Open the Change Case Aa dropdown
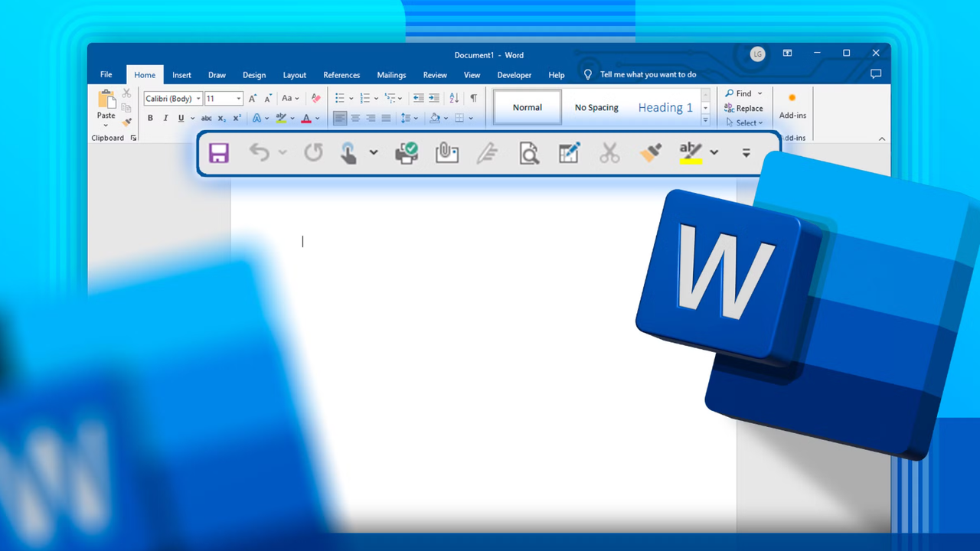The width and height of the screenshot is (980, 551). click(x=290, y=99)
